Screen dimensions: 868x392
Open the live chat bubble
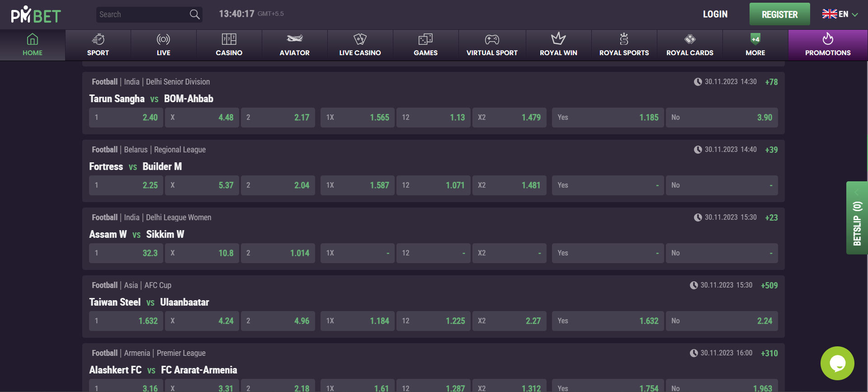837,363
